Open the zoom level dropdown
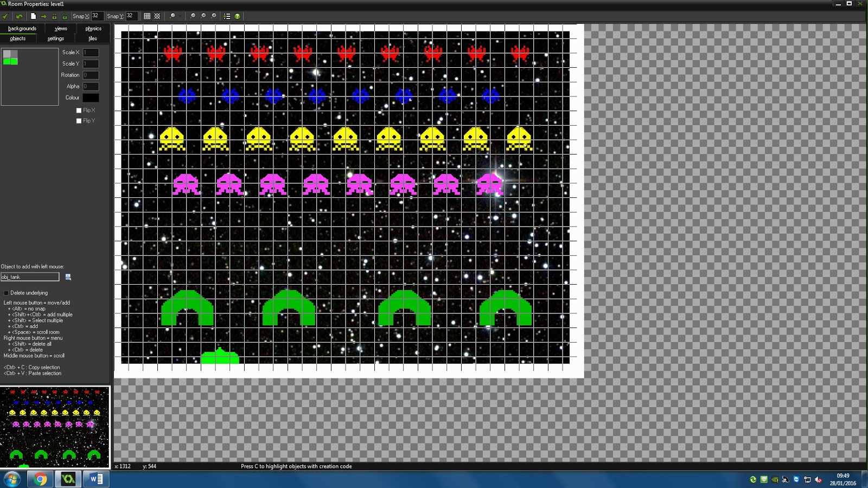The width and height of the screenshot is (868, 488). [180, 16]
